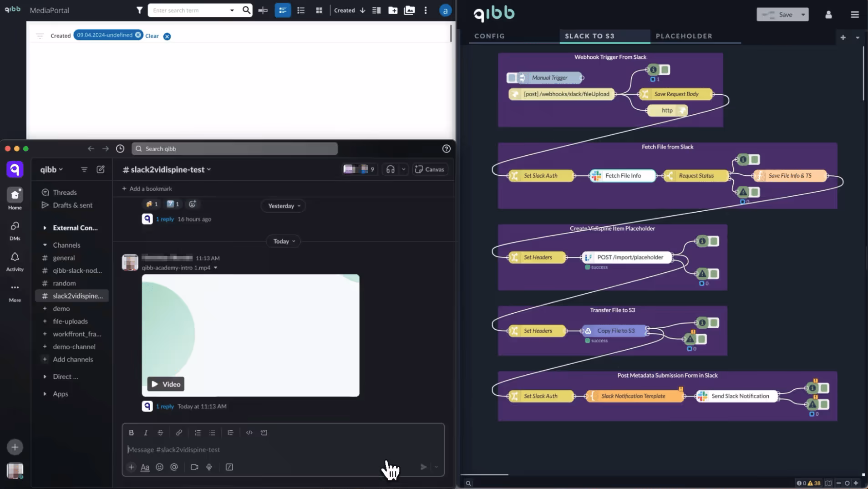Switch MediaPortal to grid view
Screen dimensions: 868x489
tap(319, 10)
